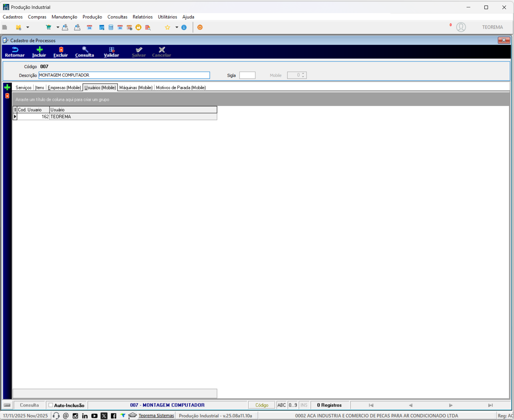The height and width of the screenshot is (420, 514).
Task: Click the yellow padlock toolbar icon
Action: 139,27
